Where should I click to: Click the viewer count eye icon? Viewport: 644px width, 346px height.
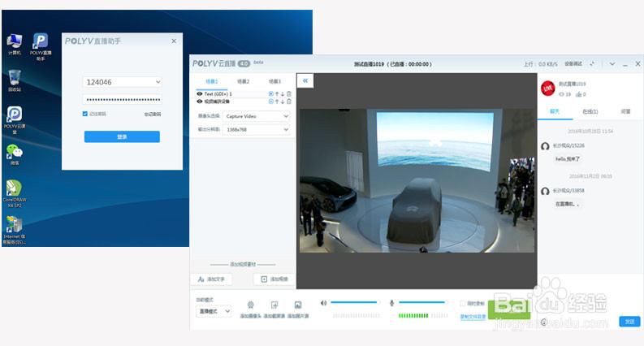561,94
